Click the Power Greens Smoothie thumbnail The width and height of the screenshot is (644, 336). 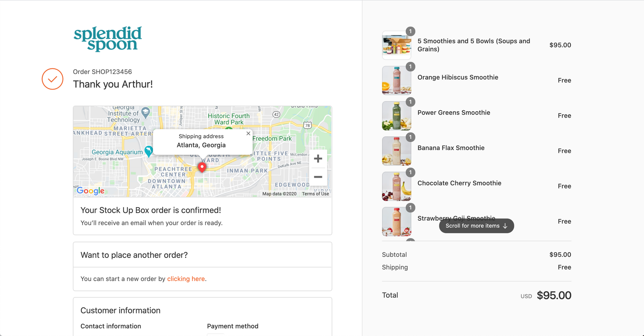click(x=396, y=115)
